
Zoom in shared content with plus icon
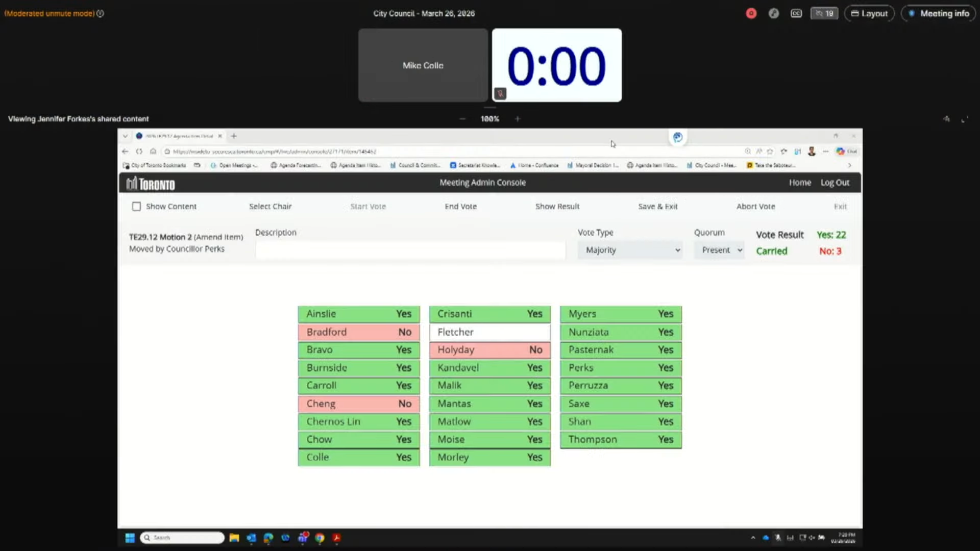pos(518,119)
